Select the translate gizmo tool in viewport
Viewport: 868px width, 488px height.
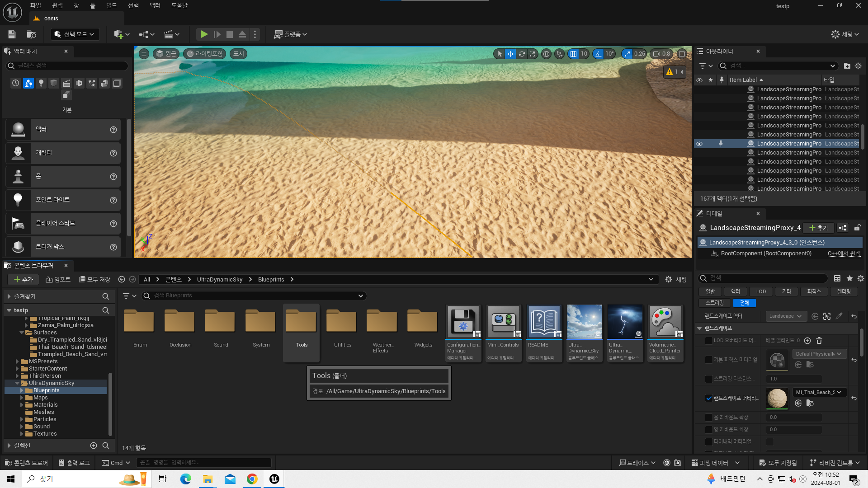click(510, 54)
